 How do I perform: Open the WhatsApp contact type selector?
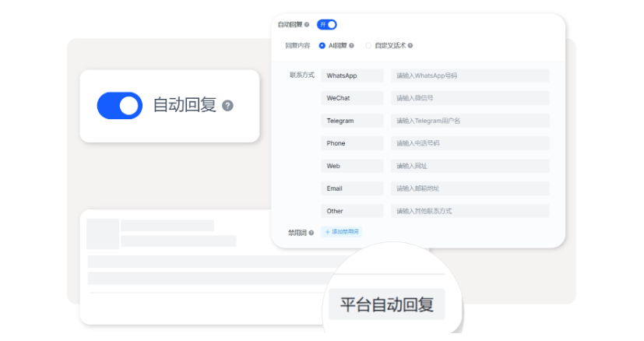click(x=352, y=76)
